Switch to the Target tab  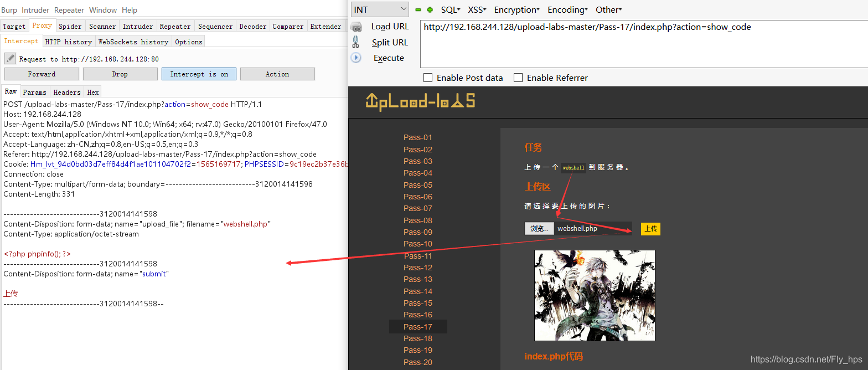14,26
